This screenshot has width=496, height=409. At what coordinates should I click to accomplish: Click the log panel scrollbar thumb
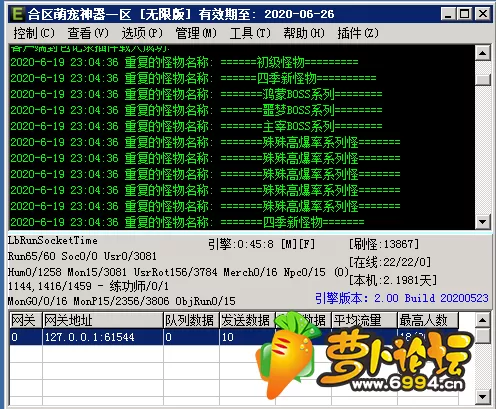coord(483,79)
